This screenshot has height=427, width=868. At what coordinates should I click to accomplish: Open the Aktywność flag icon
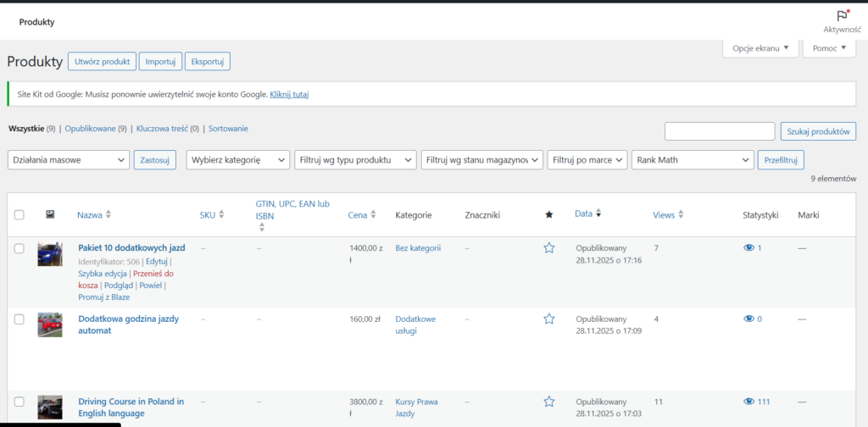[x=842, y=15]
